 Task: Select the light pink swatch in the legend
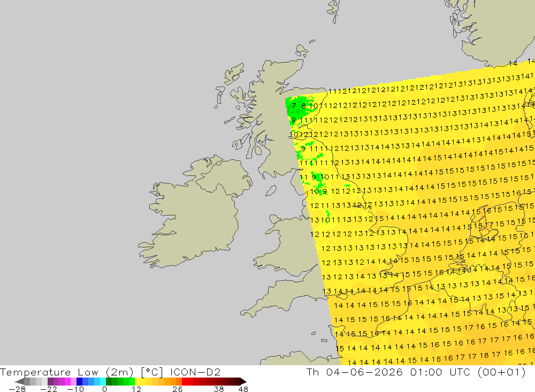(x=73, y=381)
